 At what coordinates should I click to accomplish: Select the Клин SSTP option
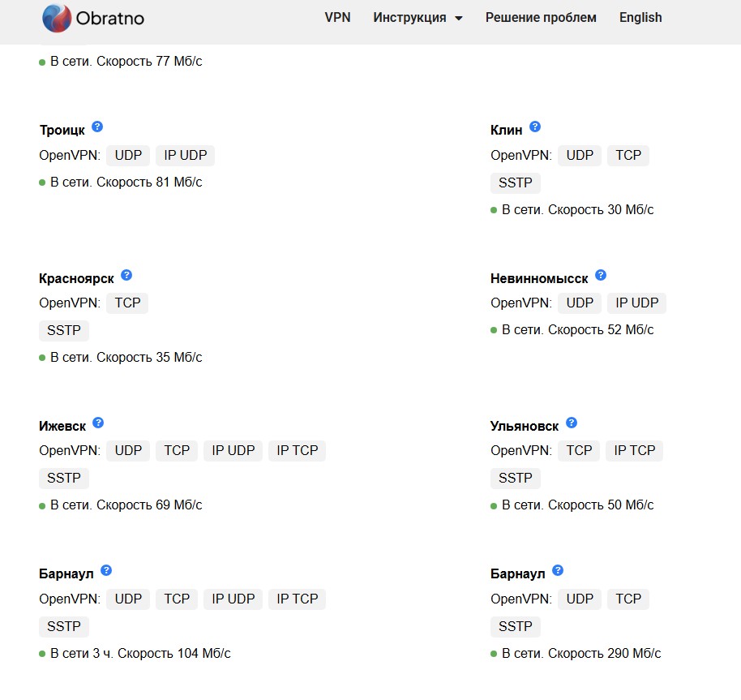[x=515, y=183]
